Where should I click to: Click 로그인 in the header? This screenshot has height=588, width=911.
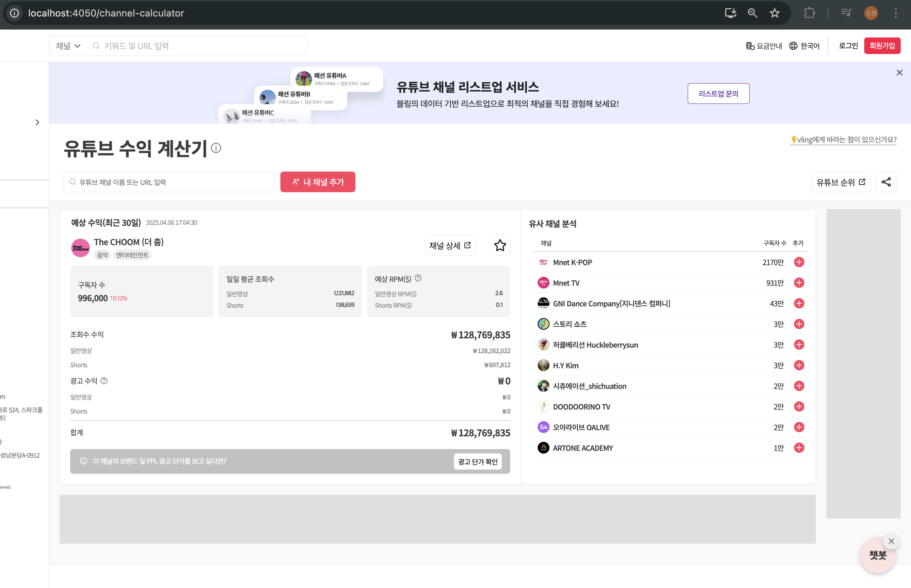pos(848,46)
